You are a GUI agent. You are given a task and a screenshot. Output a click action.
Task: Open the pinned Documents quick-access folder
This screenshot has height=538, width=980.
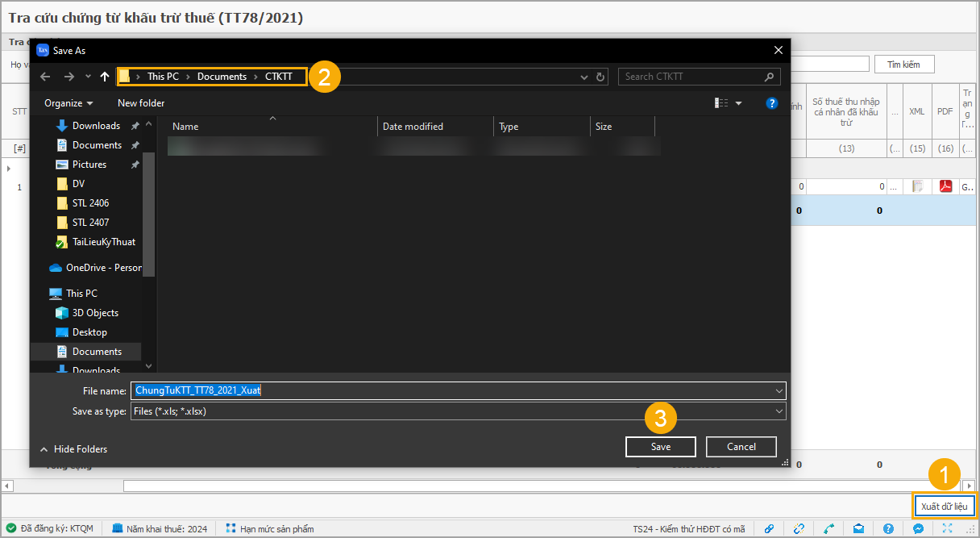(97, 145)
